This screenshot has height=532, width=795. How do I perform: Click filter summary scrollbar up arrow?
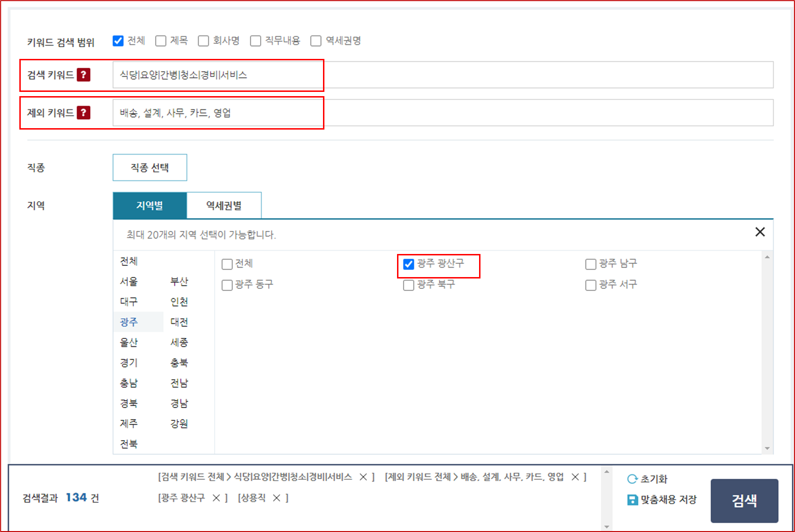pyautogui.click(x=607, y=472)
